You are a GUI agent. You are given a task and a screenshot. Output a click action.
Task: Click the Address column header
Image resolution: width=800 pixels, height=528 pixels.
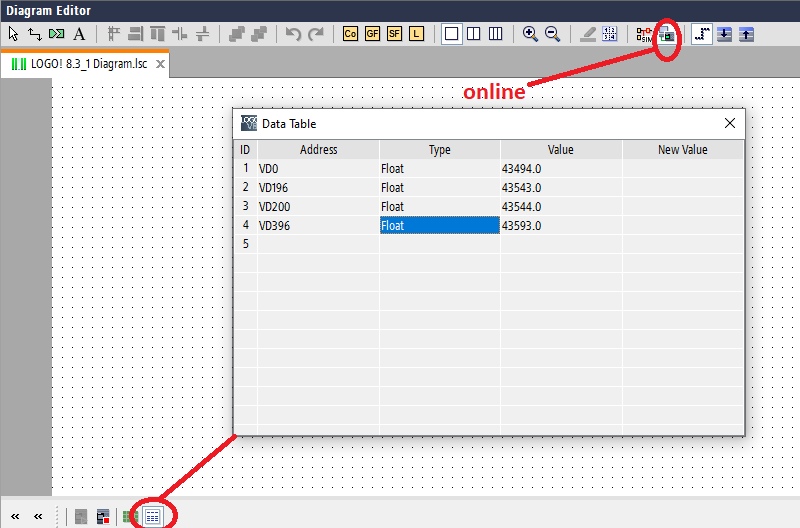tap(318, 149)
